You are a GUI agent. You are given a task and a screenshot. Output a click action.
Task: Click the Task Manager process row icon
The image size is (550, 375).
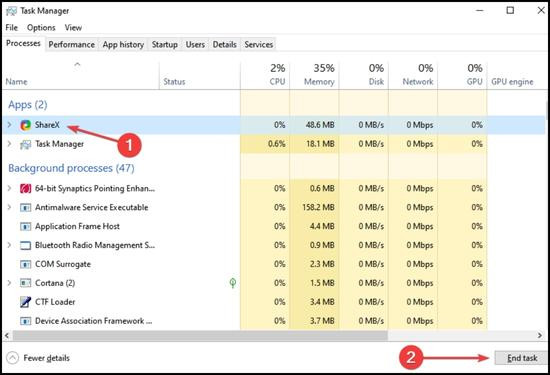(x=26, y=144)
